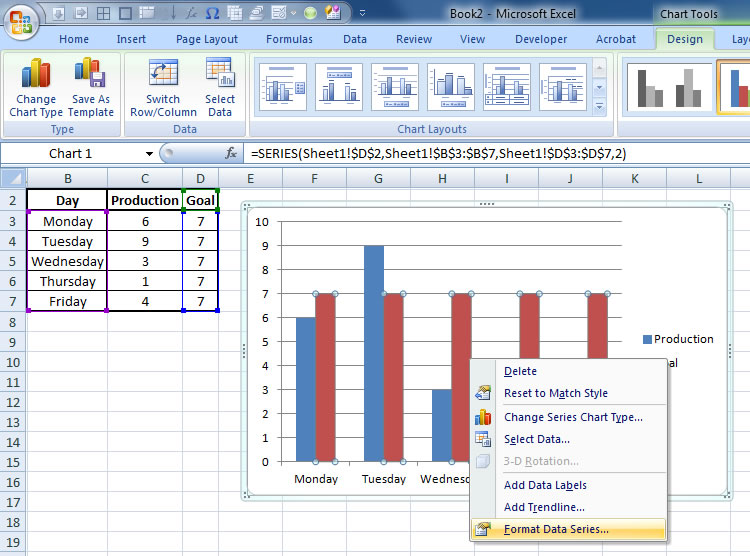Choose Select Data in context menu
Screen dimensions: 750x556
(x=569, y=439)
